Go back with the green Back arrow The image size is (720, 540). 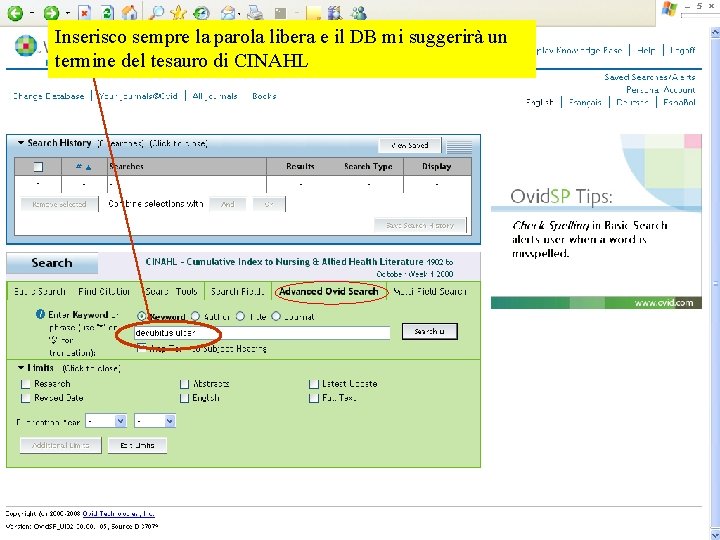click(x=15, y=13)
